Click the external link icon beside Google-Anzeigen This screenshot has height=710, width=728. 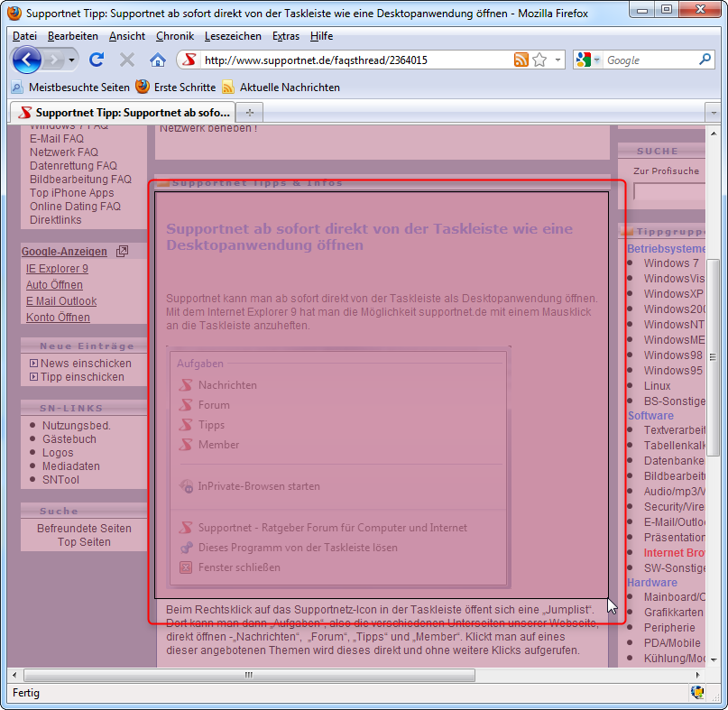[x=122, y=251]
